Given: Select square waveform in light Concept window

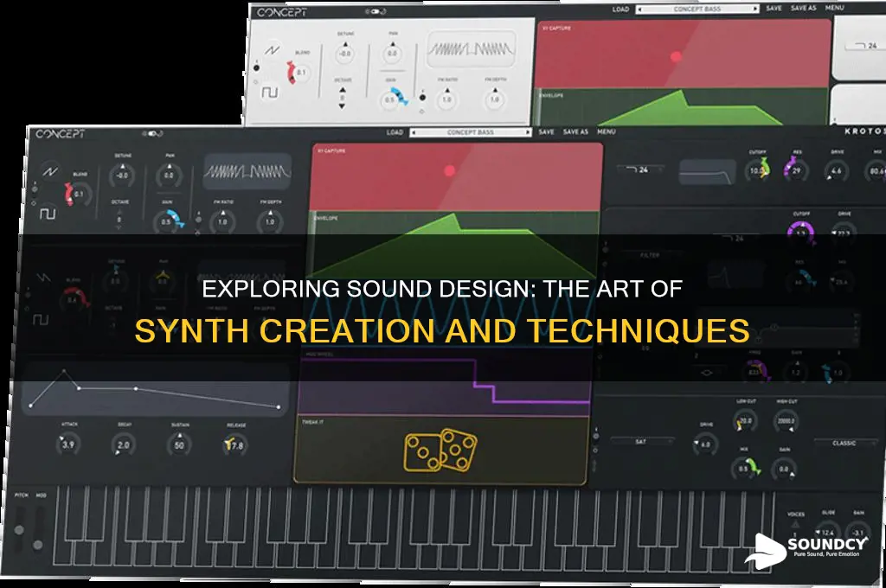Looking at the screenshot, I should [x=269, y=92].
